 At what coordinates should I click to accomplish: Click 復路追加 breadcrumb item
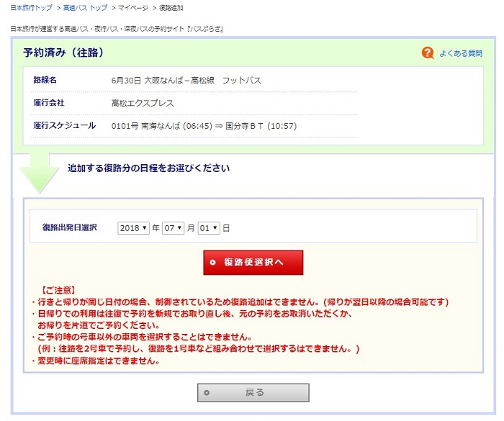pyautogui.click(x=171, y=8)
